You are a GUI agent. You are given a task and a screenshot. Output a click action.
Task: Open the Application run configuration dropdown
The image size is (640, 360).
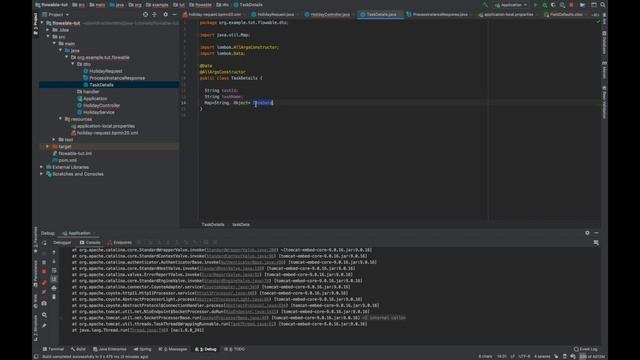tap(510, 5)
